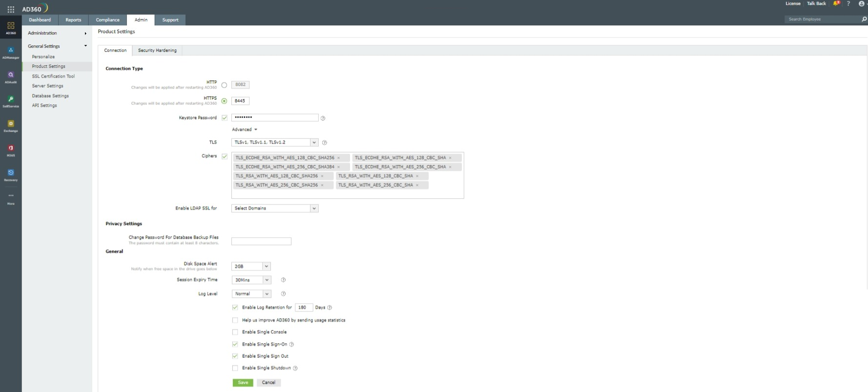Click the notification bell icon
The width and height of the screenshot is (868, 392).
(x=836, y=3)
